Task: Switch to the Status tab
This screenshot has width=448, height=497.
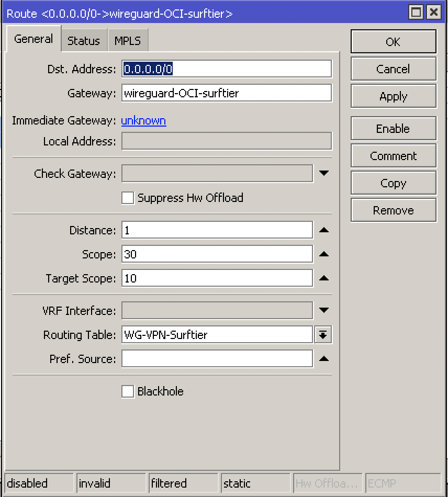Action: 84,40
